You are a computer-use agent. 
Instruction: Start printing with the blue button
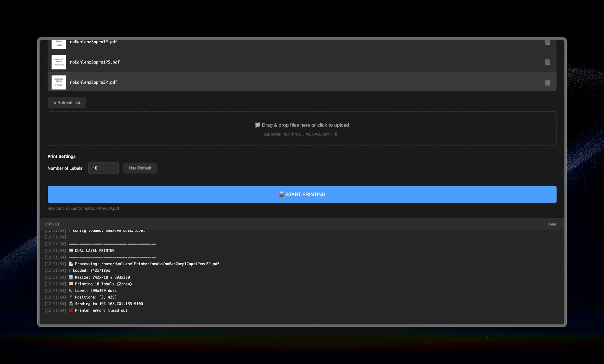coord(302,194)
